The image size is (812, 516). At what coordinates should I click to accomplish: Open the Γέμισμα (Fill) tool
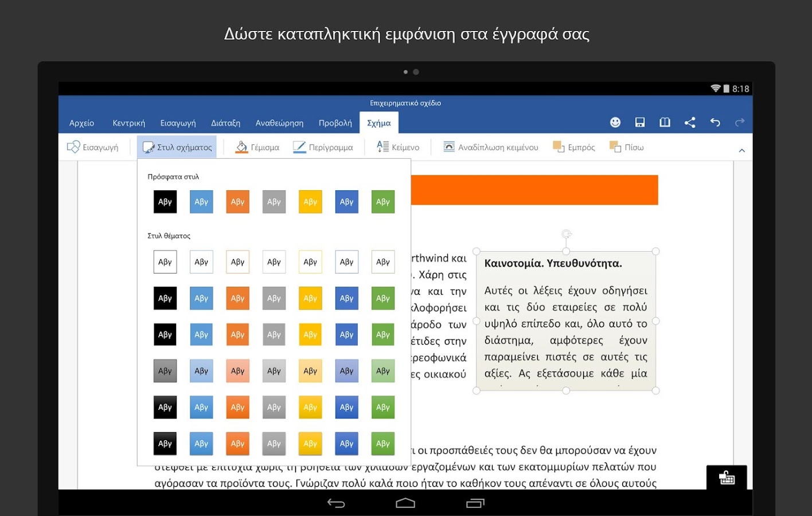point(257,147)
